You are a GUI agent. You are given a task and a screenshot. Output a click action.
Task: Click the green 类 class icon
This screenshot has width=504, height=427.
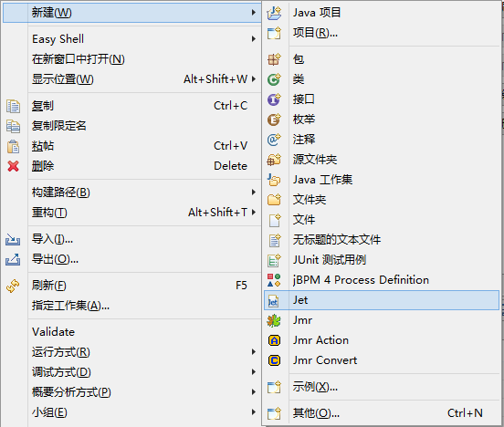coord(274,79)
